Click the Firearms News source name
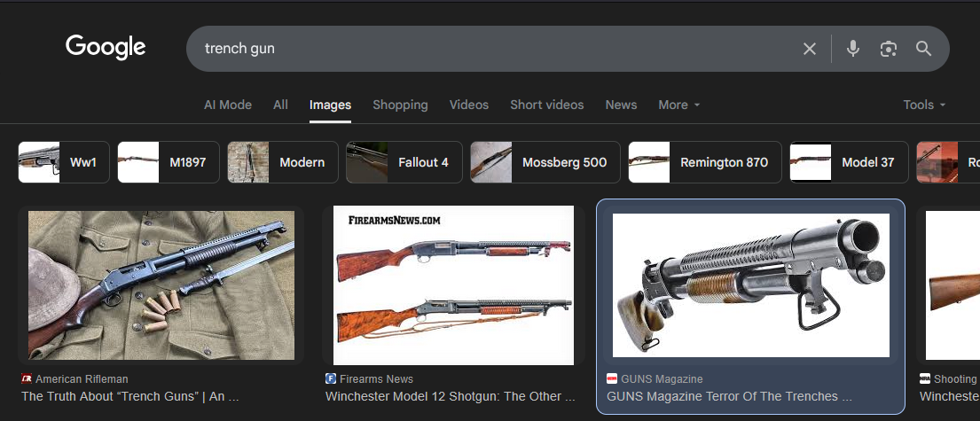The height and width of the screenshot is (421, 980). coord(376,378)
